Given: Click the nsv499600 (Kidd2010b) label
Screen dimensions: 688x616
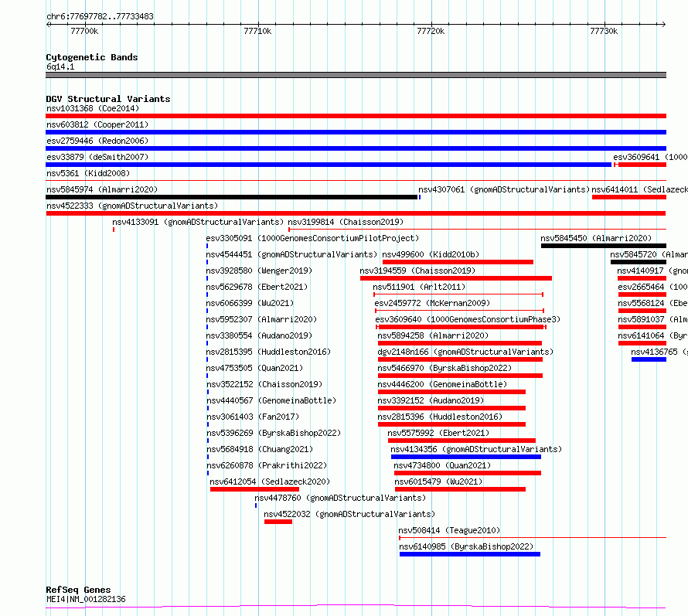Looking at the screenshot, I should 431,254.
